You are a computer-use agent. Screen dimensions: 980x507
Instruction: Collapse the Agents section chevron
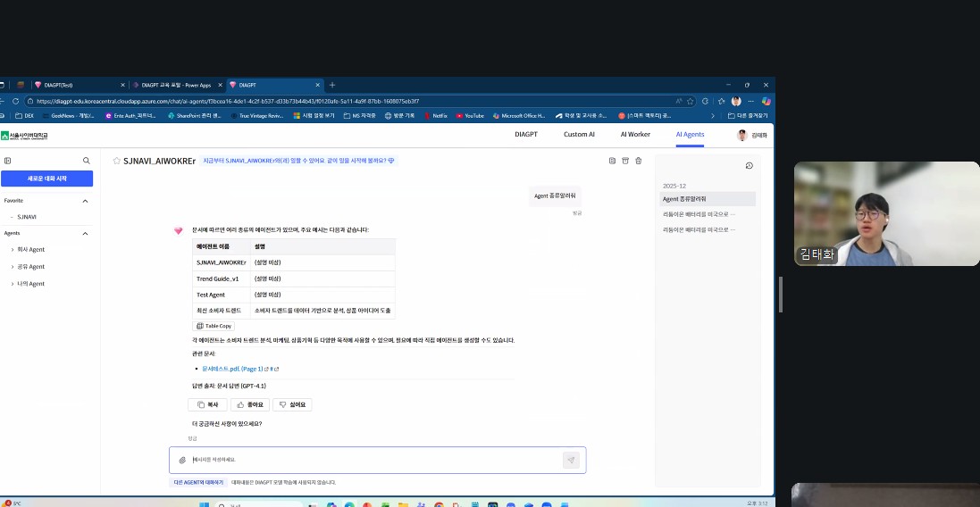pos(85,234)
